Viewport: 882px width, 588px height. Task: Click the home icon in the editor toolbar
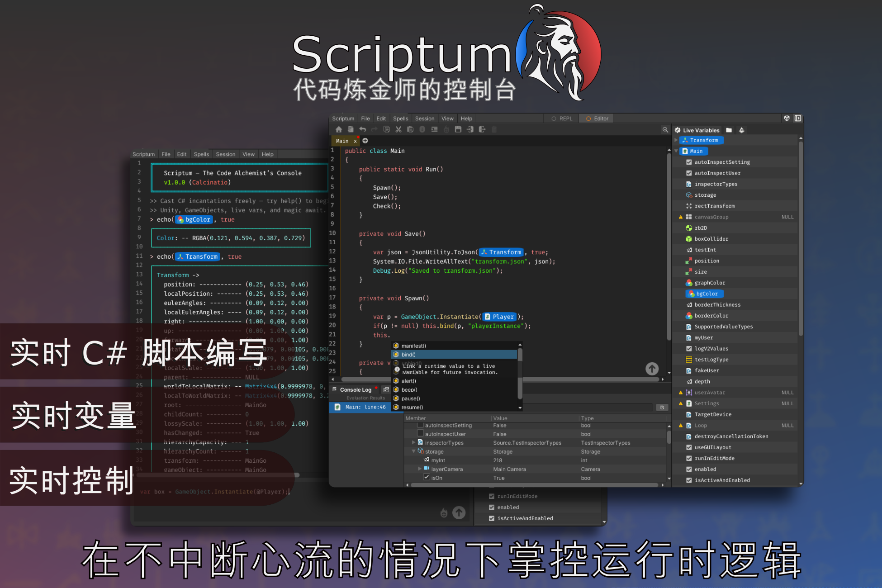(339, 129)
